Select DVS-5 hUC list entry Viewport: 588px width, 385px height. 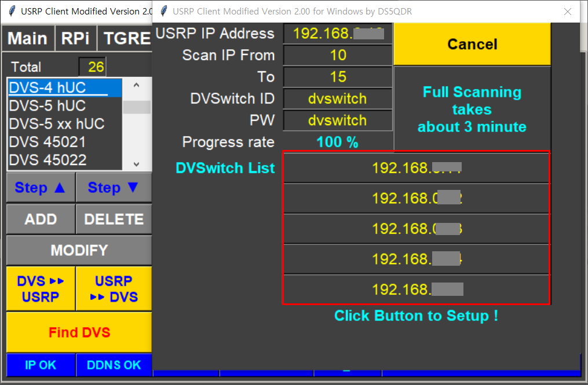point(65,106)
